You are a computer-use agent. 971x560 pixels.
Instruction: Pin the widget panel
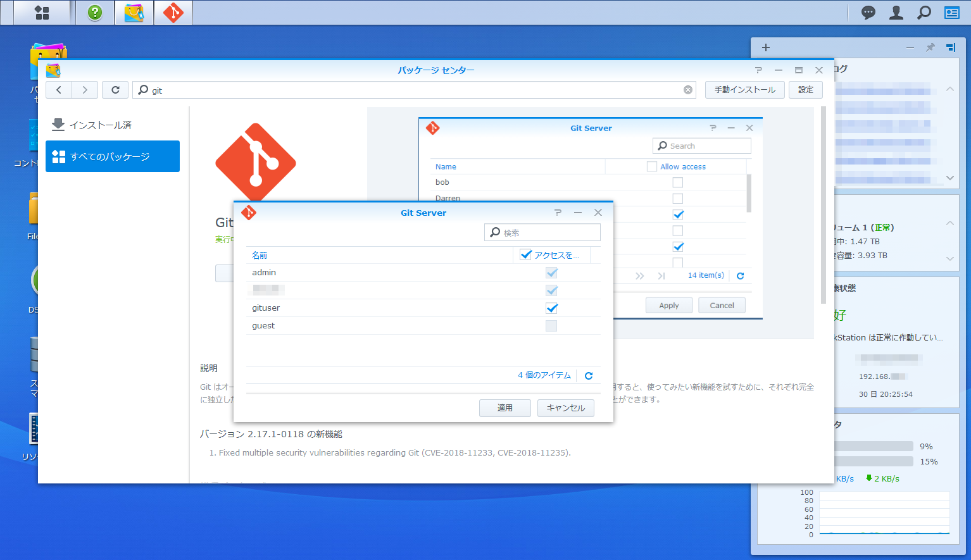coord(930,47)
